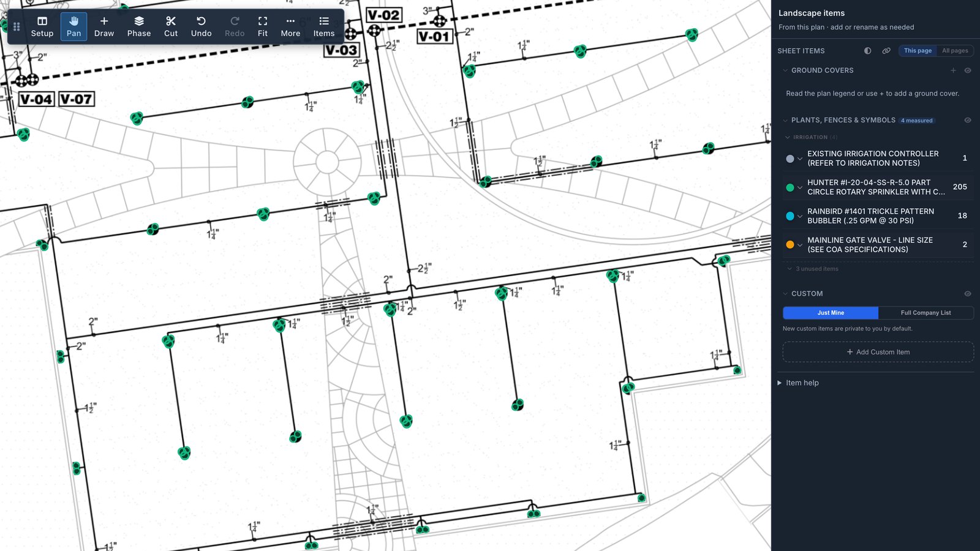Click the cyan swatch for Rainbird bubbler

790,216
